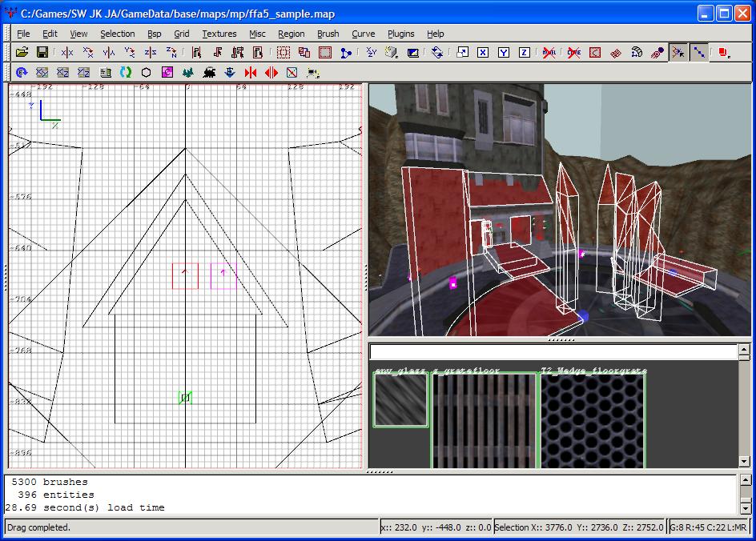Save the map with the floppy icon

point(42,53)
